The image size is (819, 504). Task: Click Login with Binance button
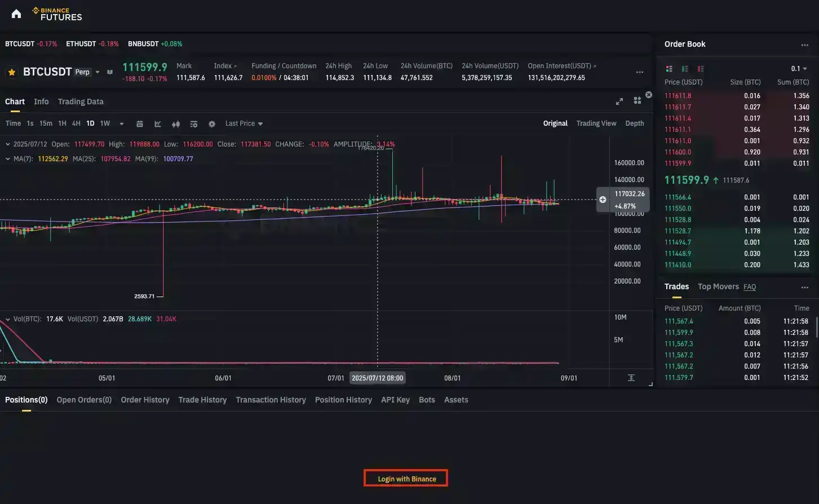406,479
